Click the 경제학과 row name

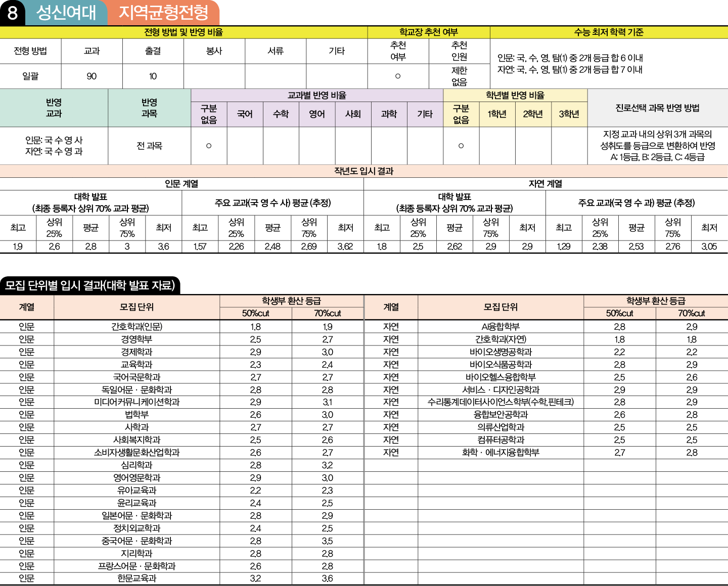tap(136, 352)
